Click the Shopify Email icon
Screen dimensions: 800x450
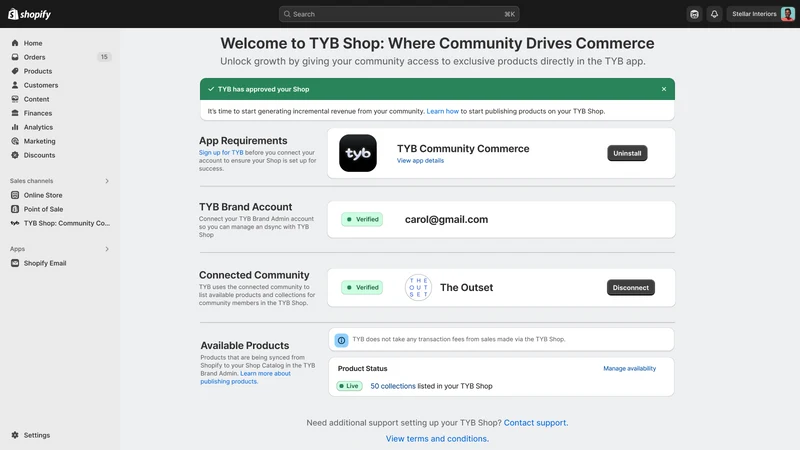click(15, 263)
